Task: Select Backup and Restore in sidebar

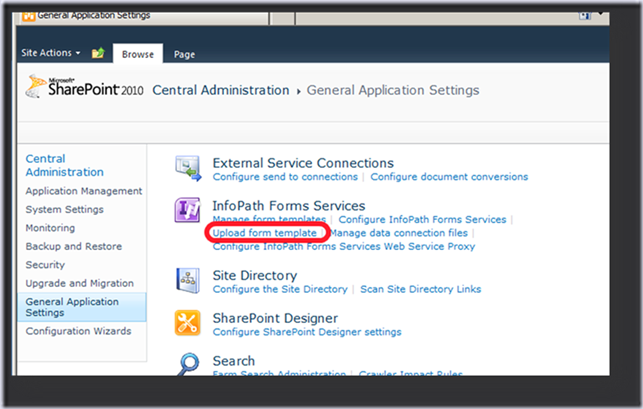Action: 74,246
